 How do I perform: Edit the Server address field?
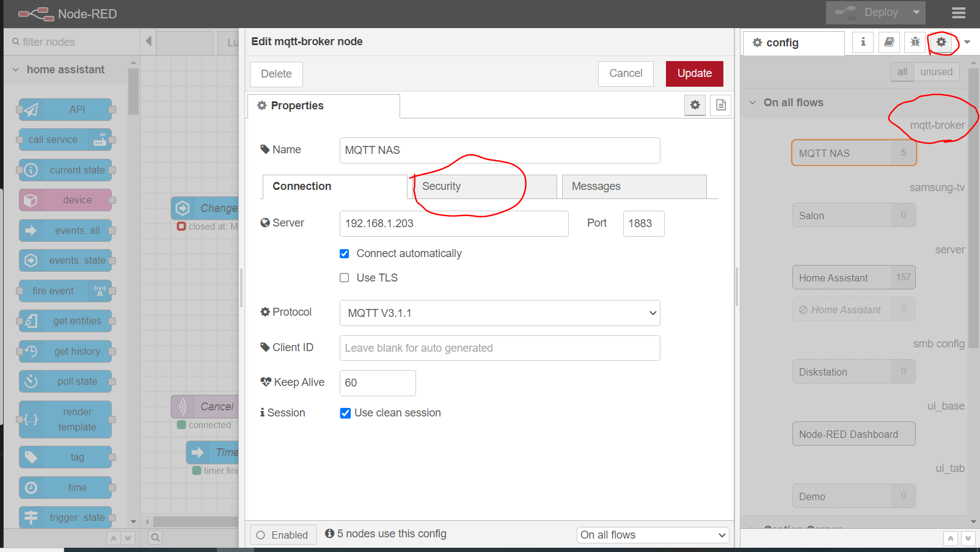454,223
